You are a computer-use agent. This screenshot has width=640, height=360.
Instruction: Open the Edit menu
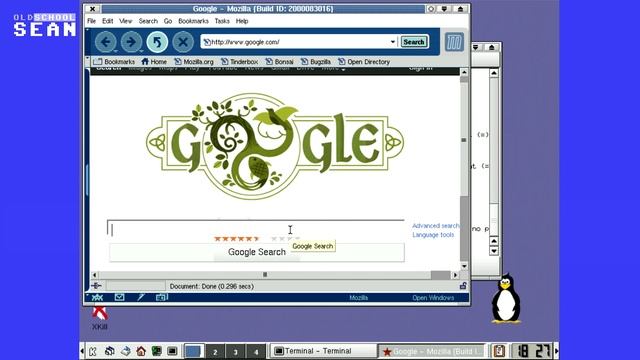(x=107, y=21)
